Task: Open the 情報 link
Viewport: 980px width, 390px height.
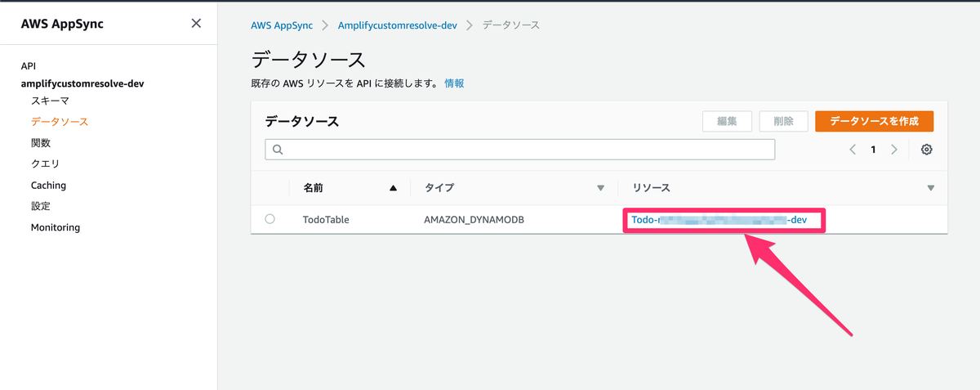Action: click(454, 83)
